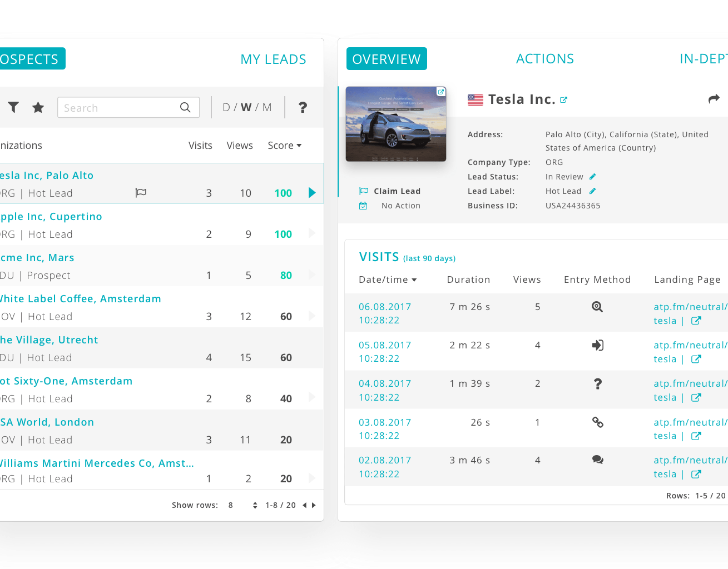728x569 pixels.
Task: Click the Duration column header
Action: click(x=468, y=279)
